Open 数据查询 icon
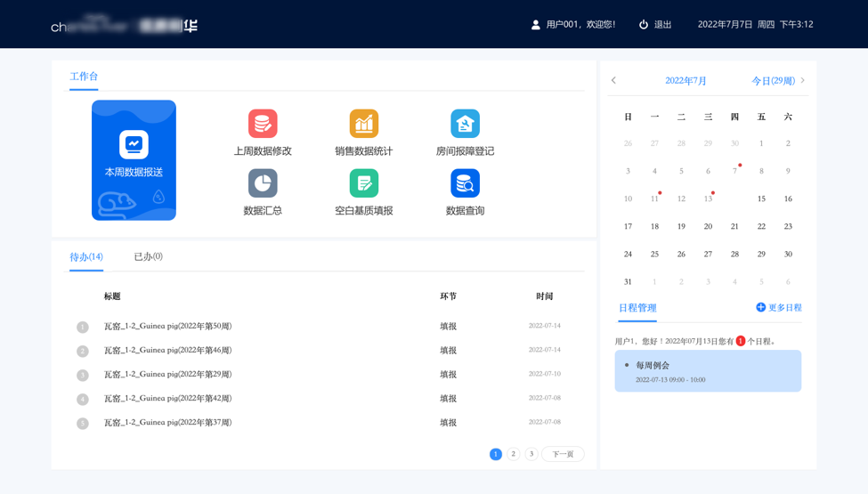868x494 pixels. click(465, 183)
